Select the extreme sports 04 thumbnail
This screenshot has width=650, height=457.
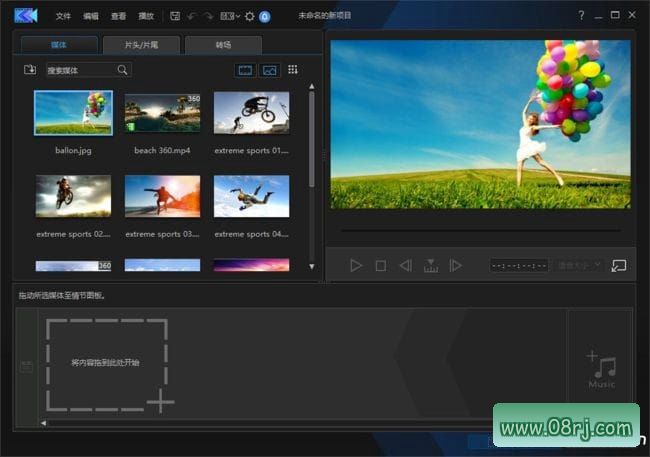tap(252, 196)
